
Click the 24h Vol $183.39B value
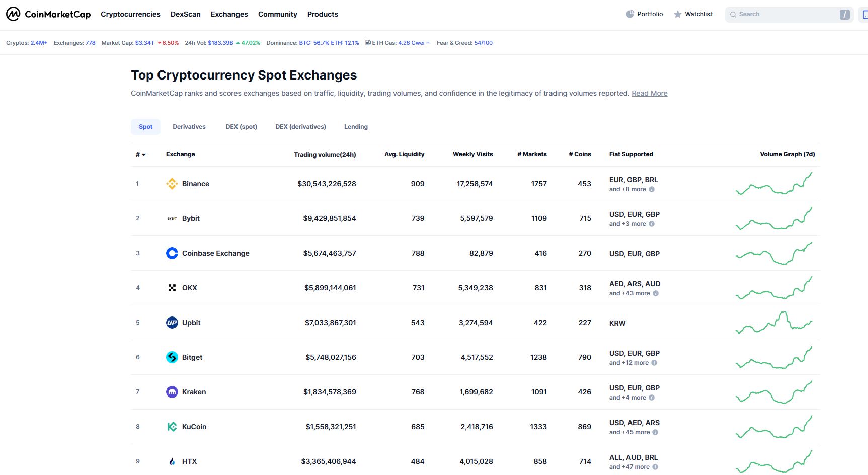[x=220, y=43]
